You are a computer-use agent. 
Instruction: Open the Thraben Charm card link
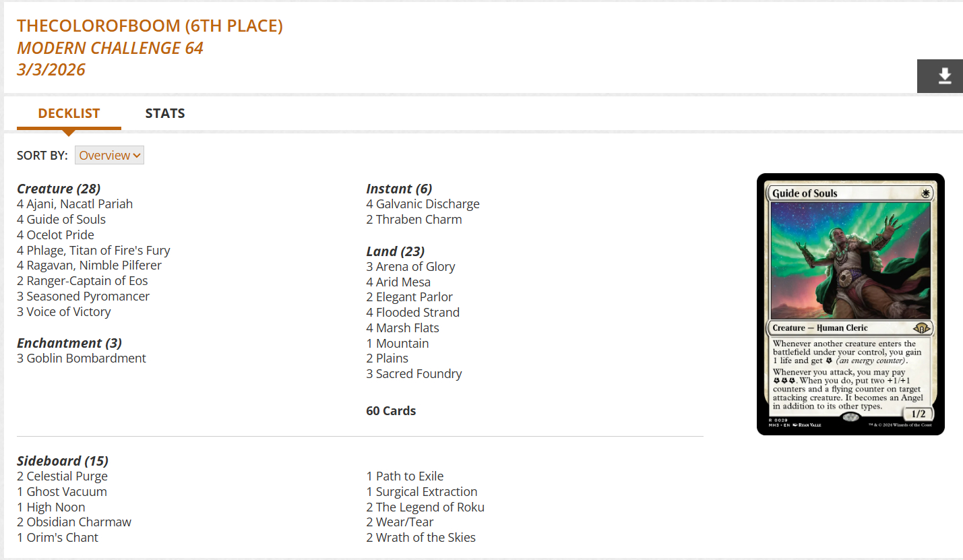pyautogui.click(x=418, y=220)
